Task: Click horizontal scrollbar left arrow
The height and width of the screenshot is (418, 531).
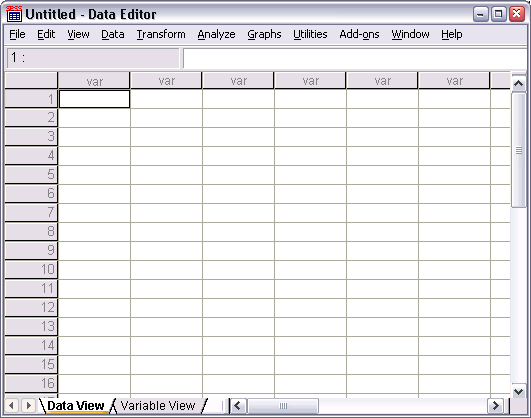Action: (x=238, y=405)
